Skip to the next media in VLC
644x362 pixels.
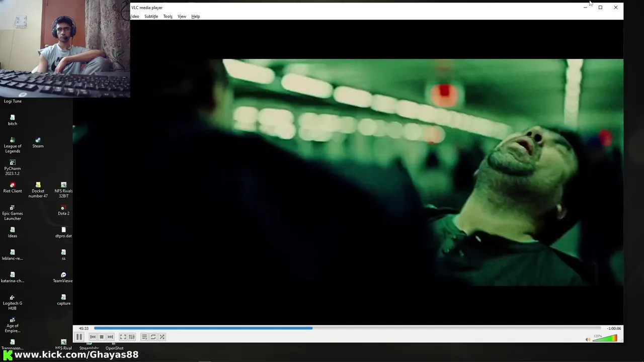click(110, 337)
